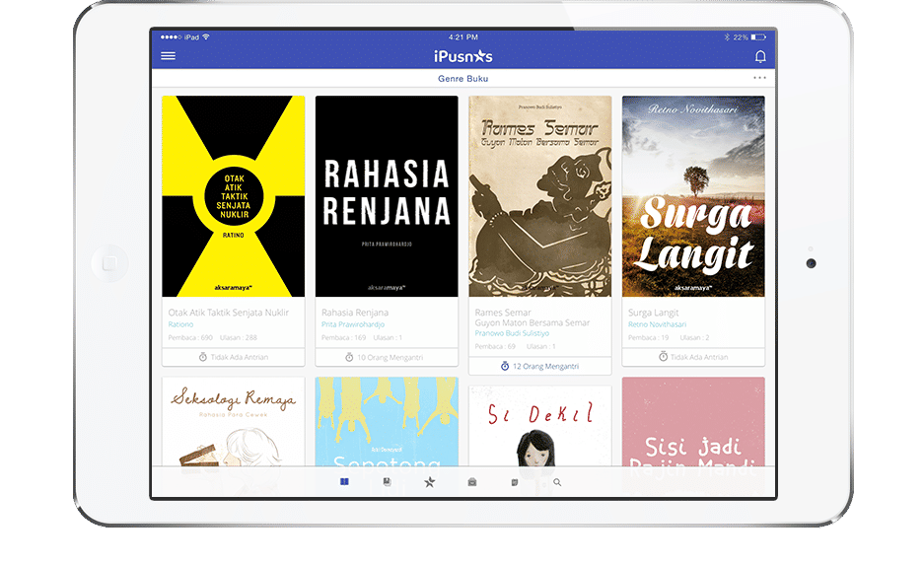The height and width of the screenshot is (565, 924).
Task: Tap the Wi-Fi indicator in status bar
Action: (206, 36)
